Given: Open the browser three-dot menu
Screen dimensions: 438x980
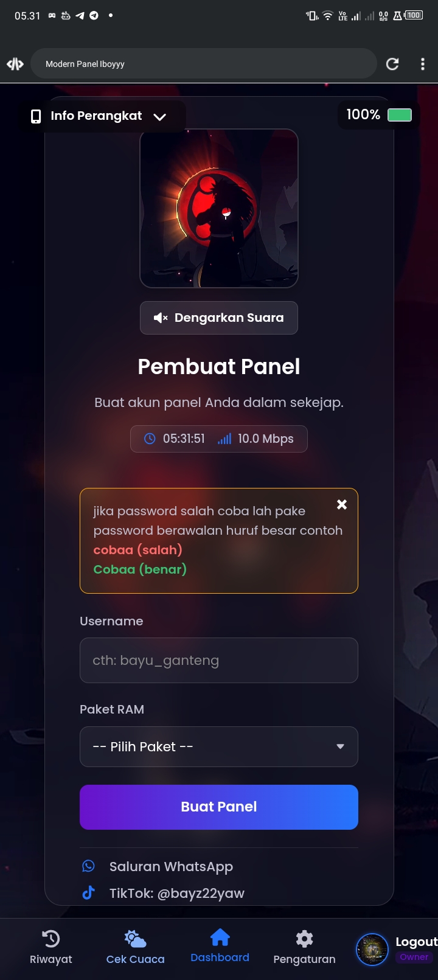Looking at the screenshot, I should click(423, 64).
